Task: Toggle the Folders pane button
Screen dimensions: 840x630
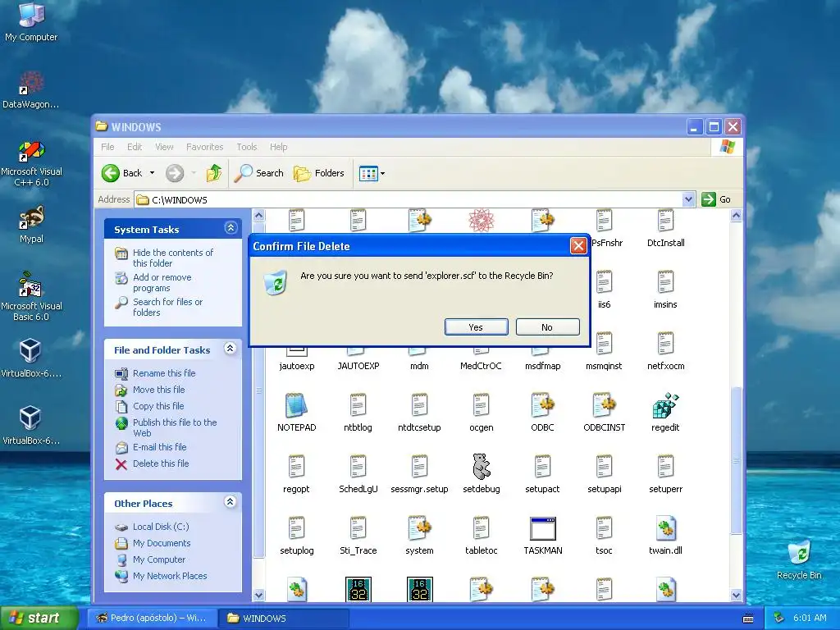Action: point(319,173)
